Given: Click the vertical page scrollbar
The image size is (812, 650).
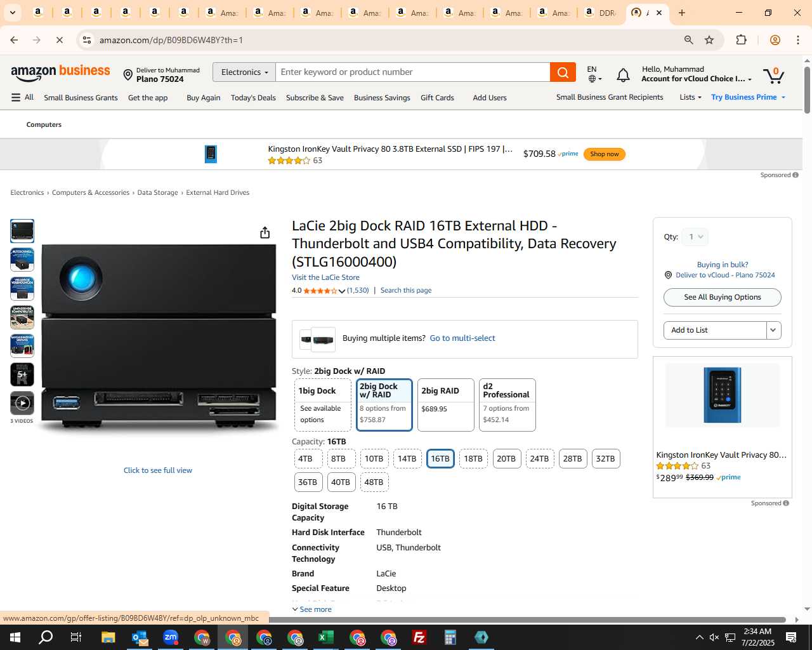Looking at the screenshot, I should (x=807, y=89).
